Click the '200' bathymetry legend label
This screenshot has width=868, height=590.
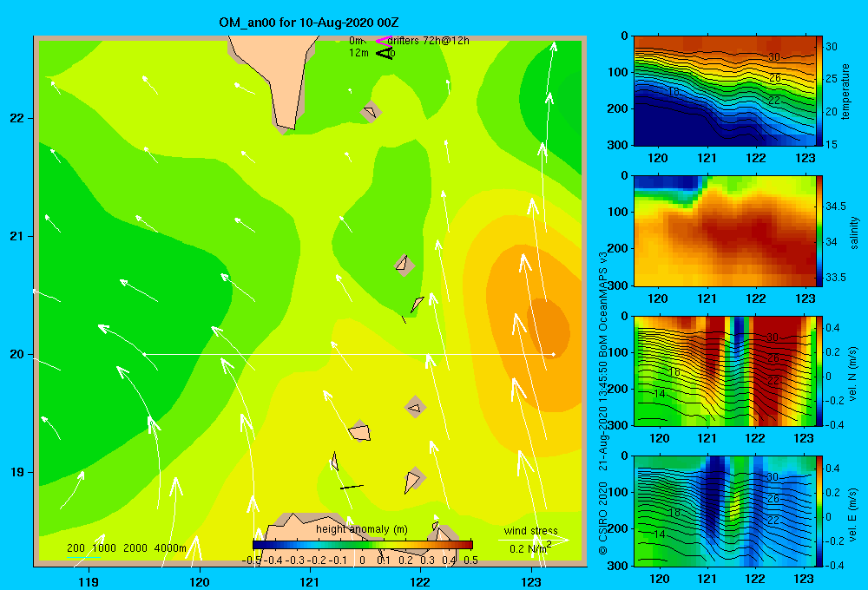point(76,548)
